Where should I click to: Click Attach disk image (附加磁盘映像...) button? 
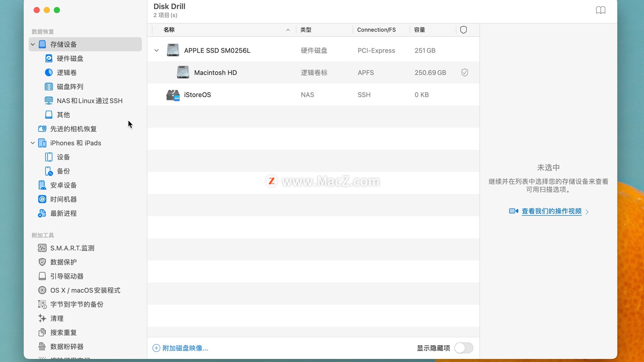coord(180,348)
